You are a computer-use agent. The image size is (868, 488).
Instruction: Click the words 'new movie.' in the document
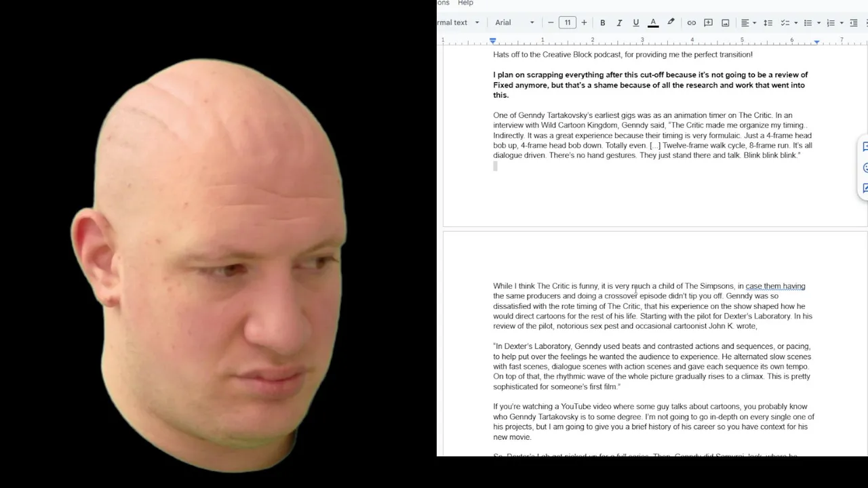click(x=512, y=437)
